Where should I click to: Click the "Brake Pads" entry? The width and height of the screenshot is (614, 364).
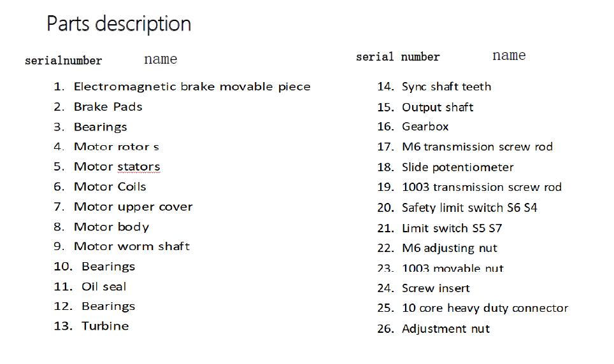pyautogui.click(x=108, y=107)
